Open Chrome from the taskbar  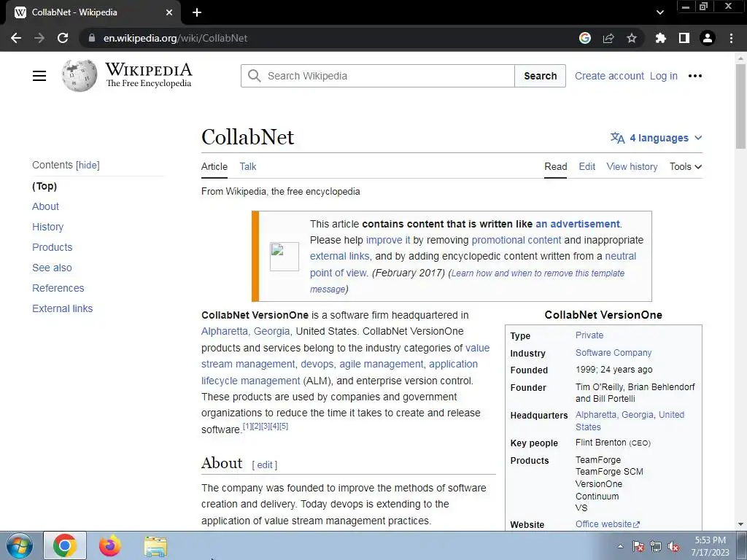[65, 545]
